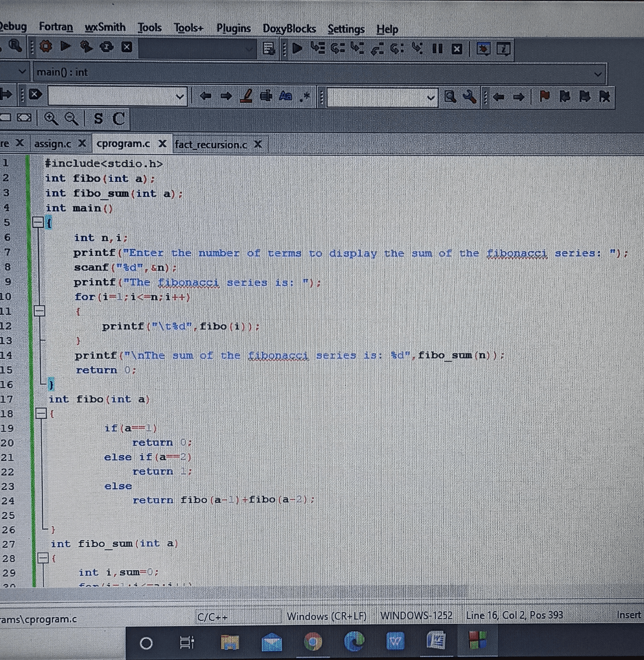This screenshot has height=660, width=644.
Task: Build the current project
Action: click(x=44, y=48)
